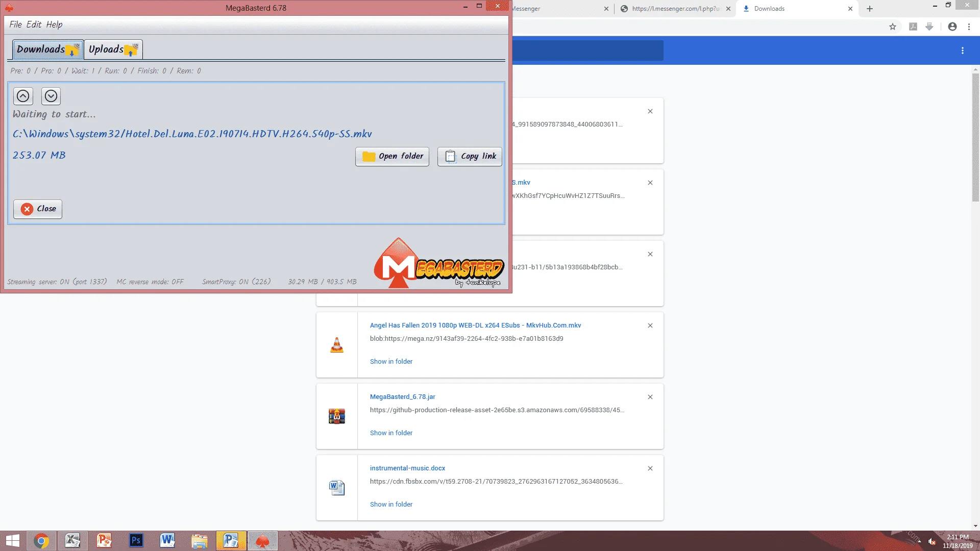Open Chrome's main three-dot menu

pyautogui.click(x=969, y=27)
